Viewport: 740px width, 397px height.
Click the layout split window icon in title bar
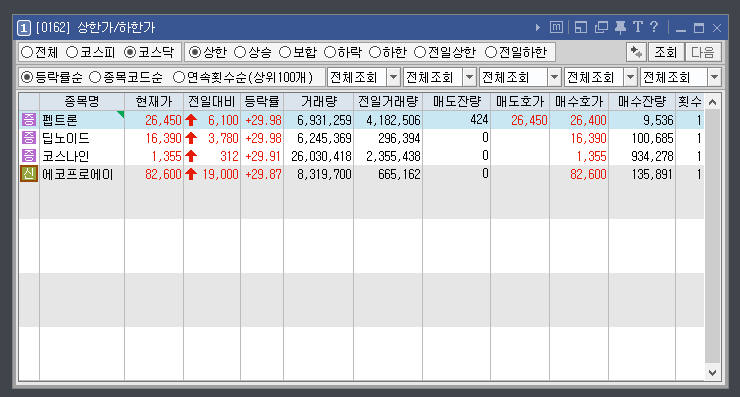(x=580, y=27)
